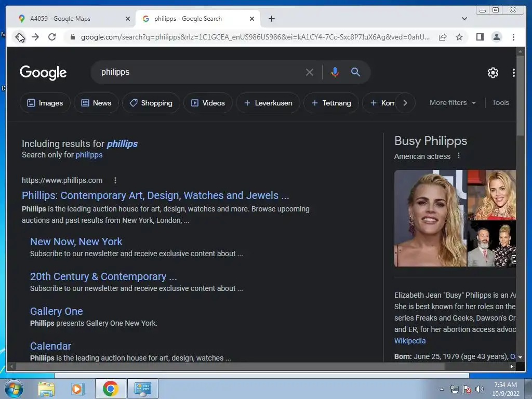Open the vertical dots menu beside the settings gear
The width and height of the screenshot is (532, 399).
point(513,73)
